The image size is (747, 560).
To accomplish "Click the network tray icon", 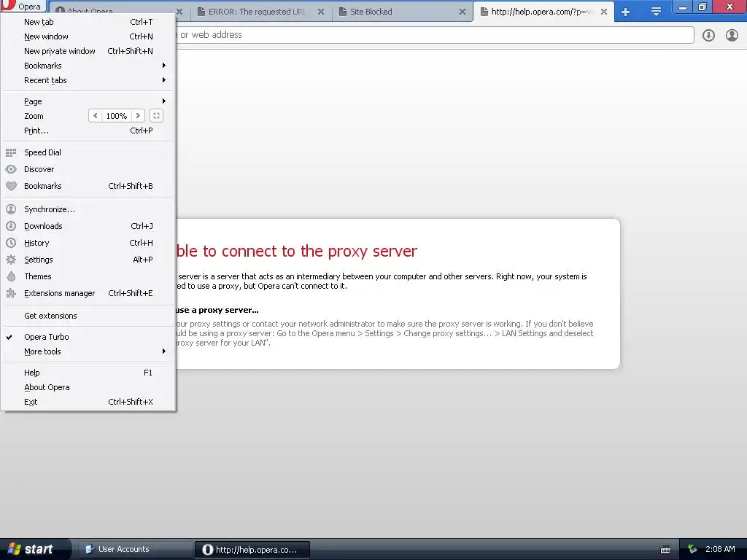I will [692, 549].
